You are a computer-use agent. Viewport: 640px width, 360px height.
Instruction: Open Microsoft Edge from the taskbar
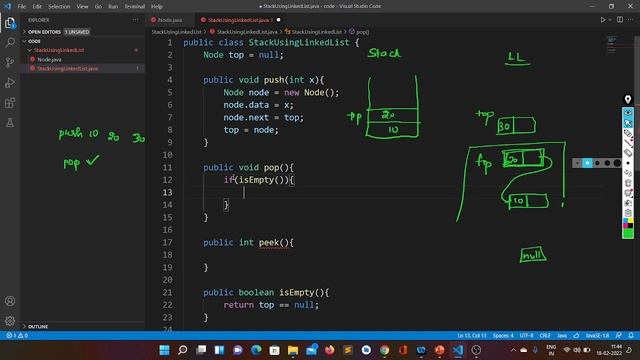coord(256,350)
